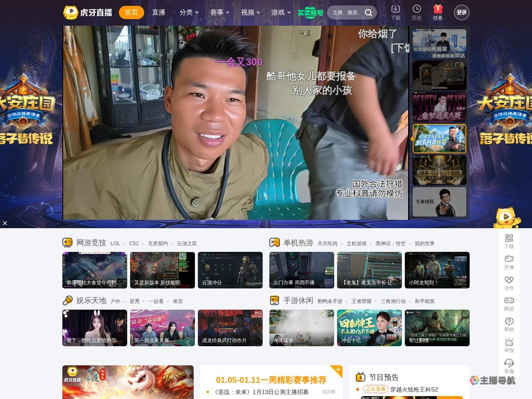Click the Huya Live logo

click(x=88, y=12)
